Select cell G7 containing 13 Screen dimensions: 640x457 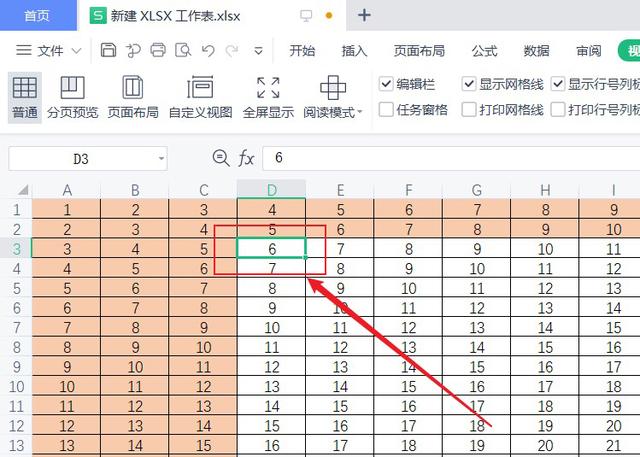[x=477, y=327]
